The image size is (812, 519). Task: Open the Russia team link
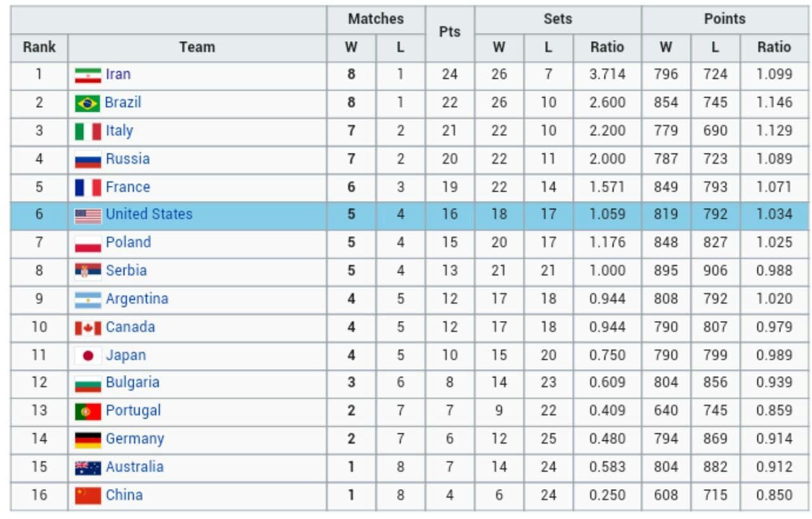tap(128, 159)
